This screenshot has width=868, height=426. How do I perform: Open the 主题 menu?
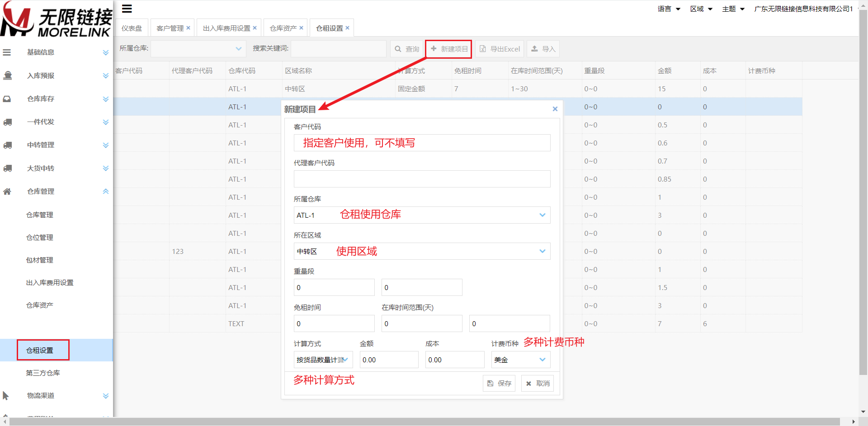tap(733, 9)
